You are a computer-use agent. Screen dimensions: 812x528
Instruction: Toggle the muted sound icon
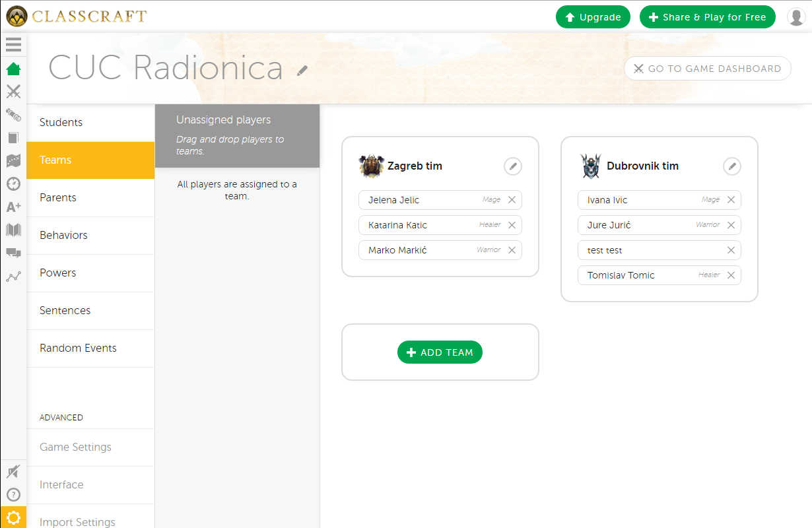(13, 472)
